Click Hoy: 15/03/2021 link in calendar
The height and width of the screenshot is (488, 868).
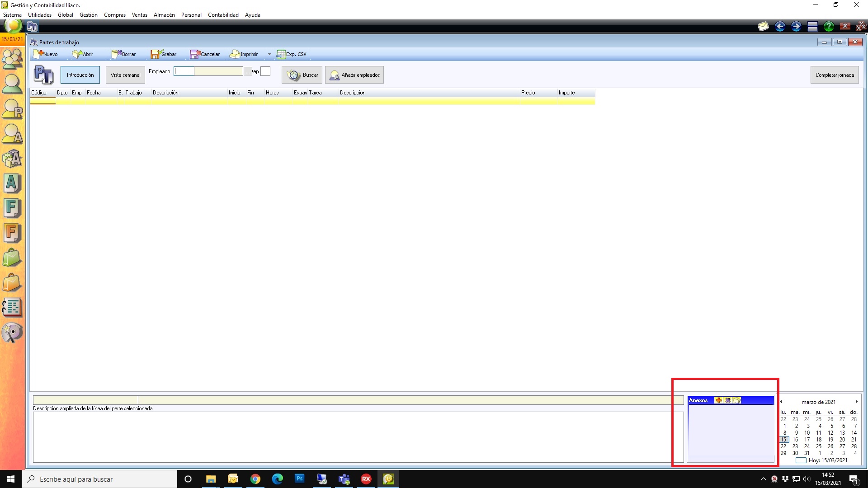click(828, 460)
